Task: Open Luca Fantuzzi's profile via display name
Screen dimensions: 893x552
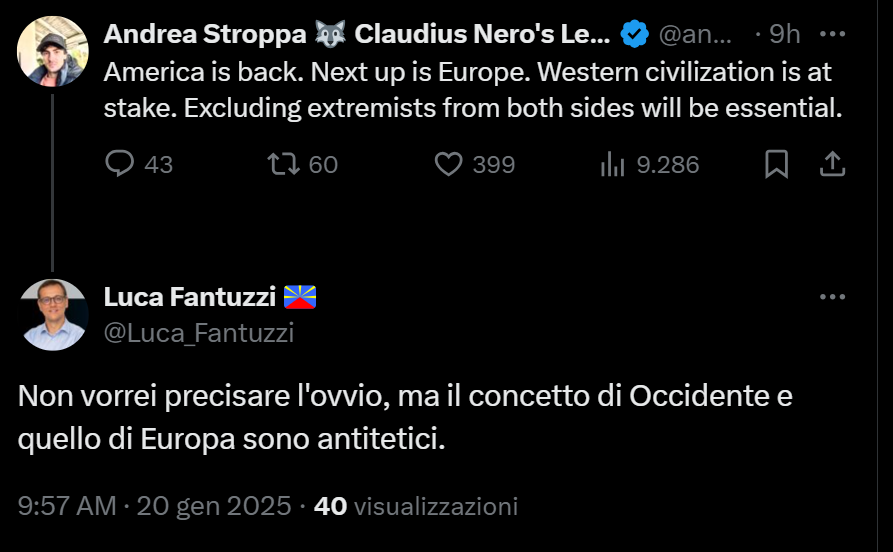Action: pos(189,297)
